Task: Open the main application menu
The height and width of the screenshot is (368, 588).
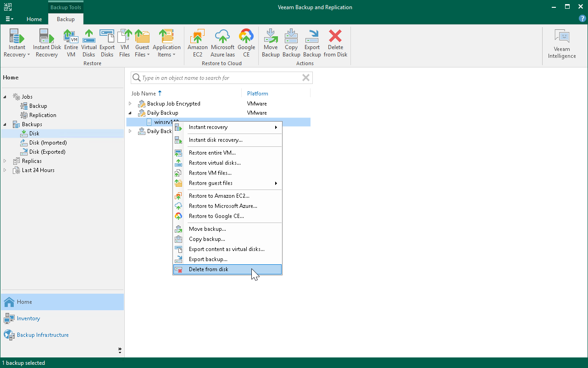Action: point(9,19)
